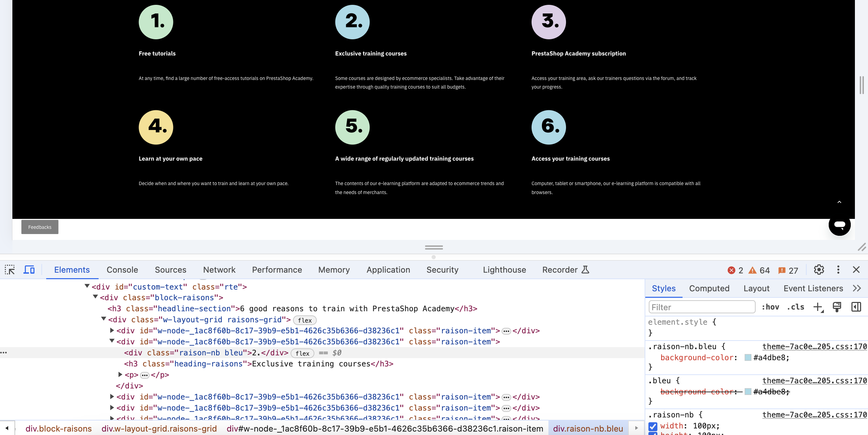The height and width of the screenshot is (435, 868).
Task: Open stylesheet link for .raison-nb rule
Action: 814,415
